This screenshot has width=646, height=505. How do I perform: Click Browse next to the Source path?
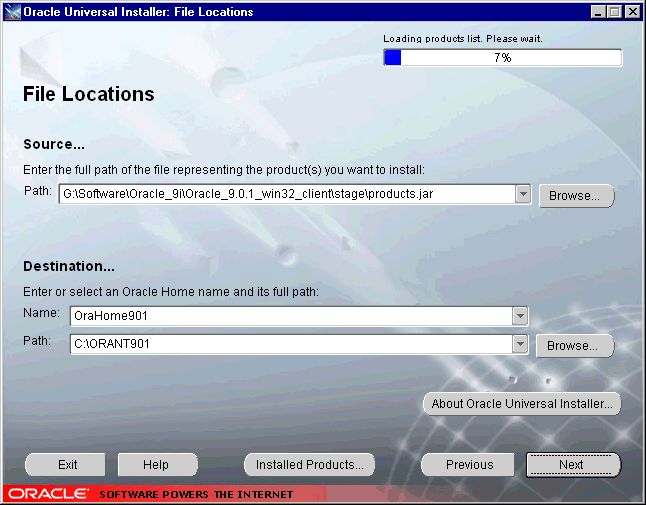pos(576,196)
